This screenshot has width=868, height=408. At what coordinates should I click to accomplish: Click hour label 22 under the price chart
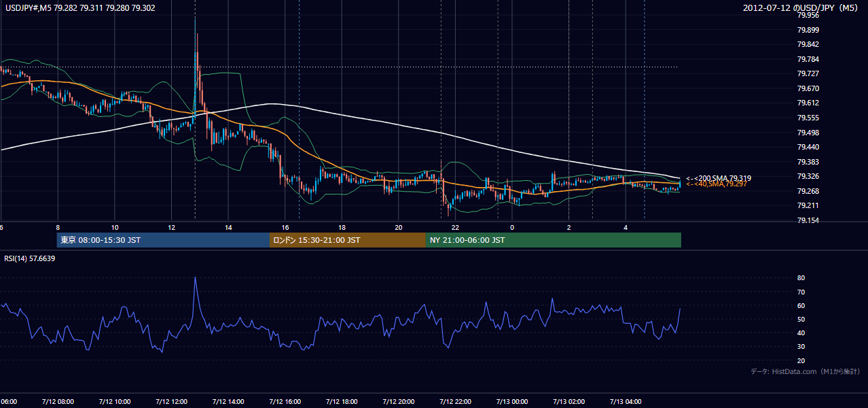456,227
